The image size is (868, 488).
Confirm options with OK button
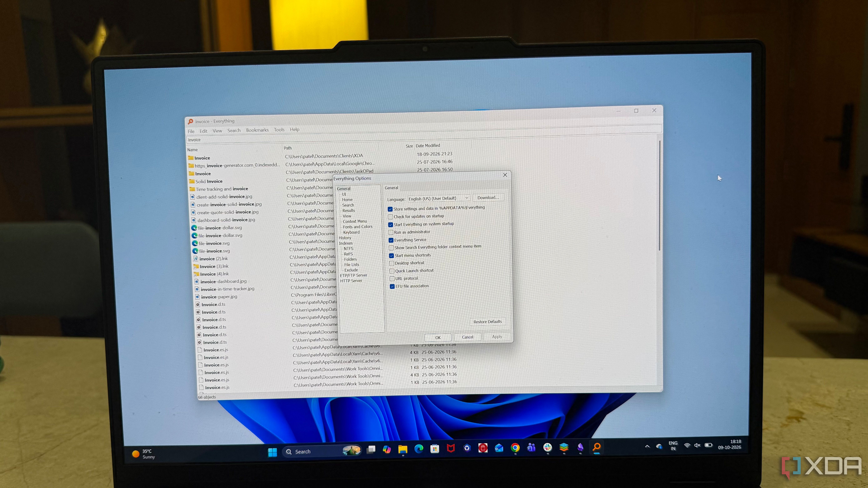click(438, 337)
